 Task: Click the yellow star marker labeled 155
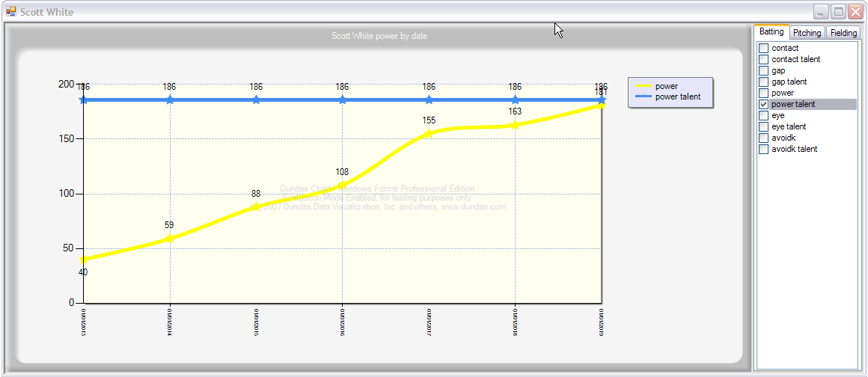(x=429, y=133)
